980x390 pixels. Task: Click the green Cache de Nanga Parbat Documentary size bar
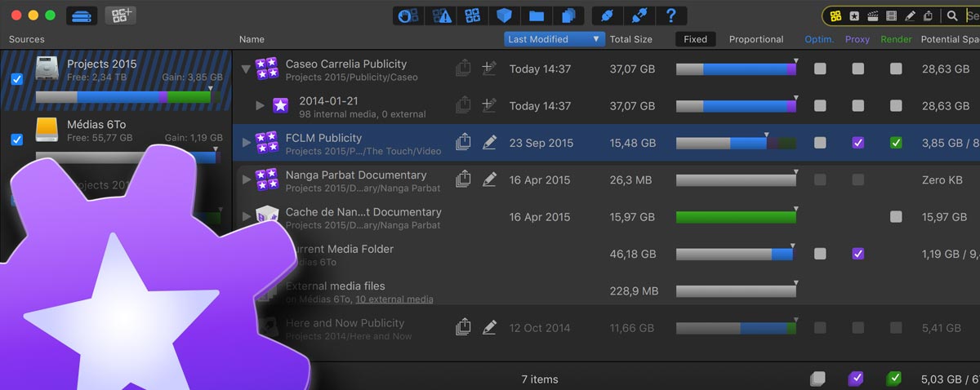(x=736, y=217)
